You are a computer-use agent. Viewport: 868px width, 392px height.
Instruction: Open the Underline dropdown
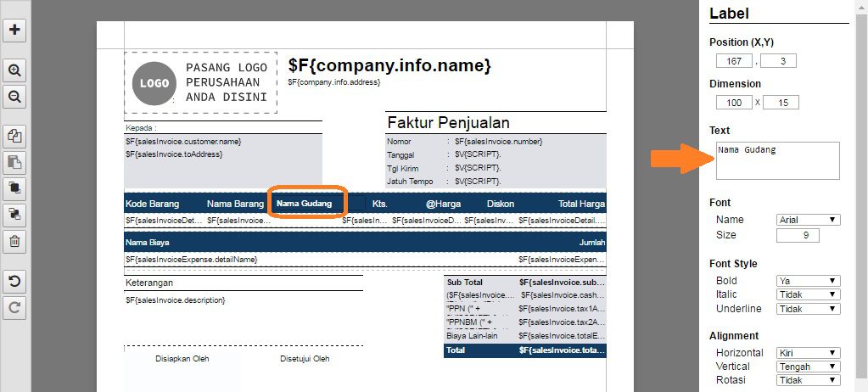pos(808,309)
